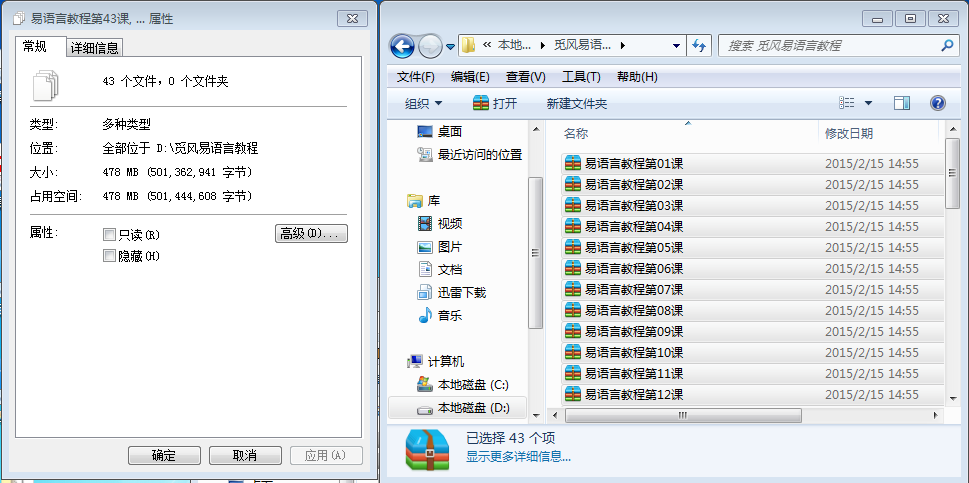This screenshot has height=483, width=969.
Task: Click the archive icon of 易语言教程第02课
Action: [x=573, y=185]
